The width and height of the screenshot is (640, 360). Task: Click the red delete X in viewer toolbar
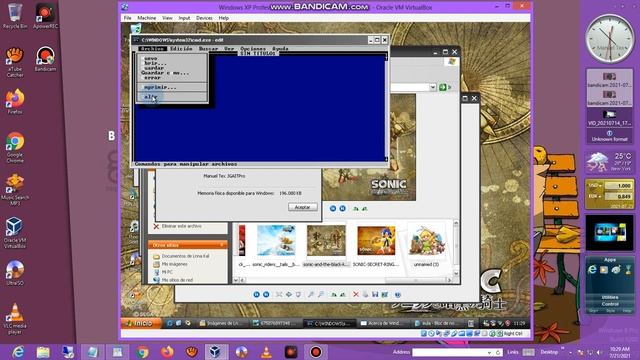[356, 294]
